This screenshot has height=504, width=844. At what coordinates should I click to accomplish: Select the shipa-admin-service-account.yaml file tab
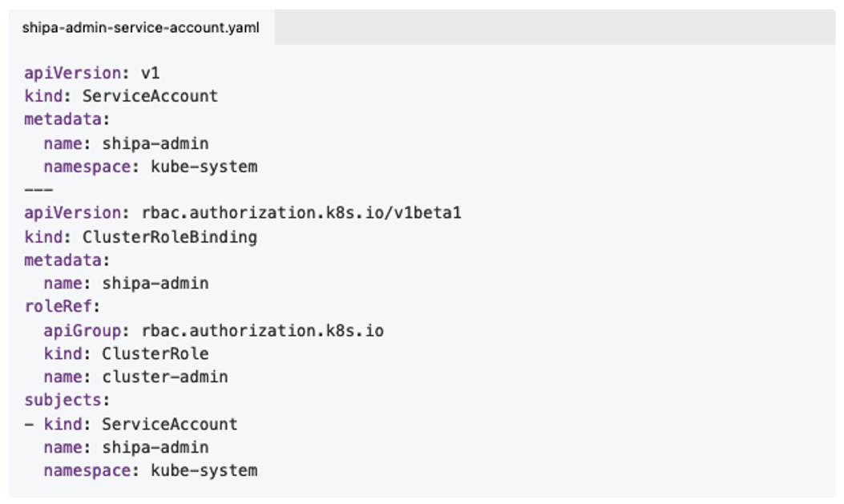pyautogui.click(x=140, y=28)
